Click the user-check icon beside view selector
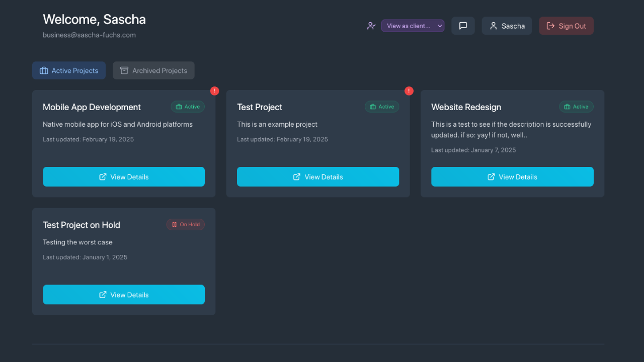Screen dimensions: 644x362 tap(371, 26)
